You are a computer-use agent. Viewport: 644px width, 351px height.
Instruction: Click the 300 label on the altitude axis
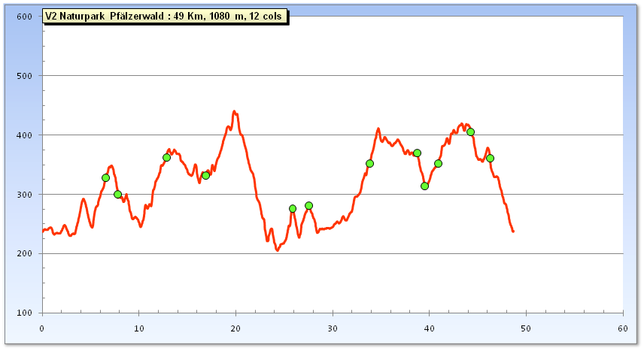[x=24, y=195]
